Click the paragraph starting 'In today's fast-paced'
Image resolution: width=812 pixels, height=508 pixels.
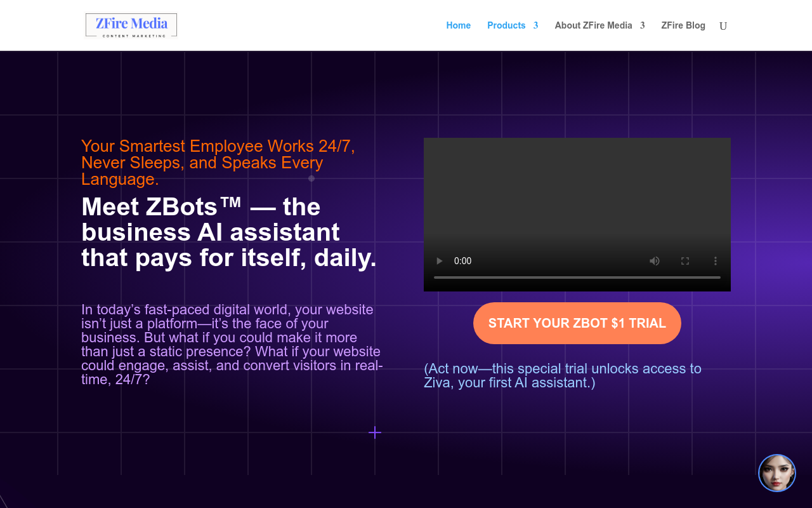[x=232, y=345]
